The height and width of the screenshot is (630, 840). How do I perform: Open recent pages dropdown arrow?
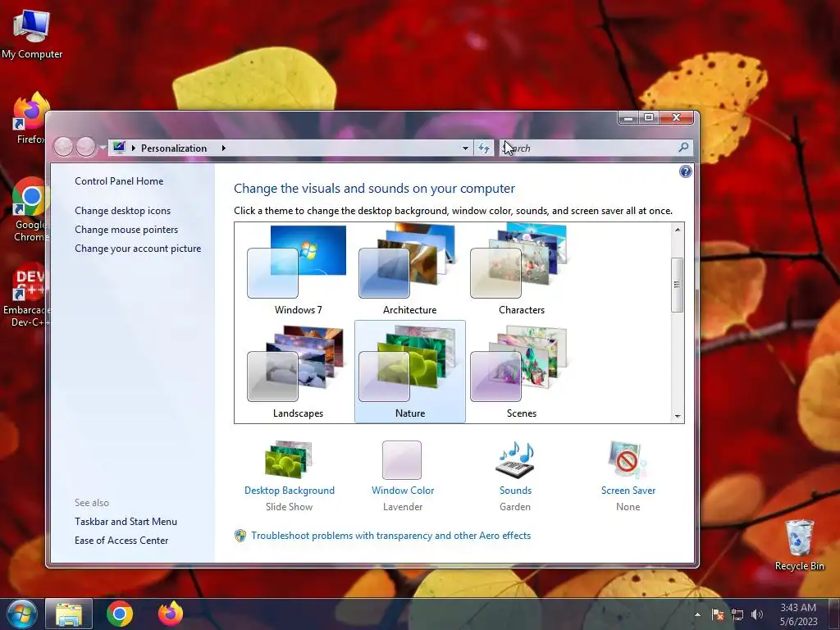pos(103,148)
